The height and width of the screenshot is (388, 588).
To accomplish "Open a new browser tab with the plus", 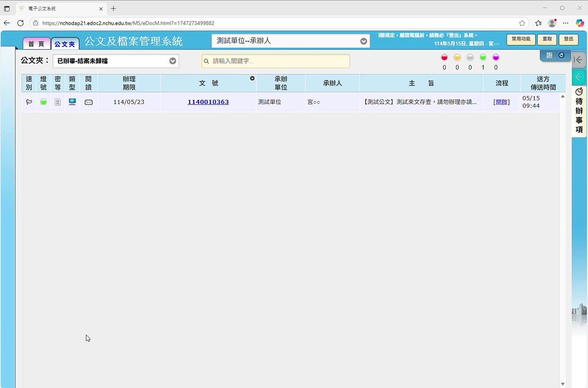I will (113, 9).
